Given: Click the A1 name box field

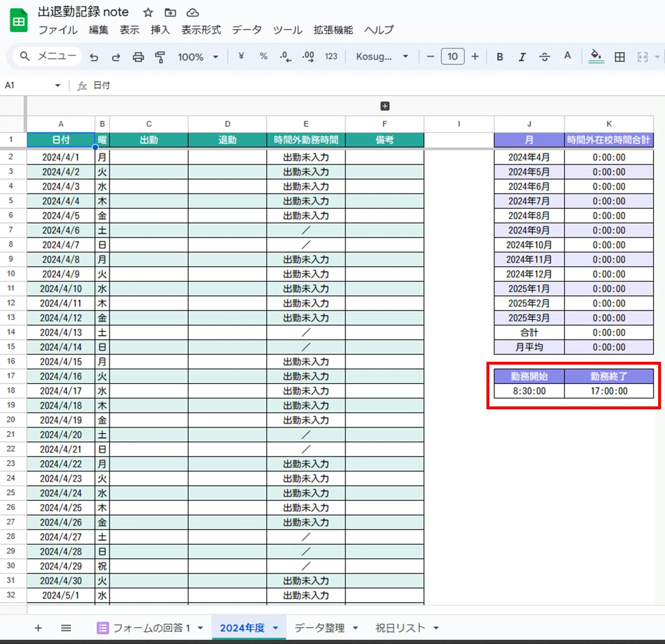Looking at the screenshot, I should pyautogui.click(x=32, y=85).
